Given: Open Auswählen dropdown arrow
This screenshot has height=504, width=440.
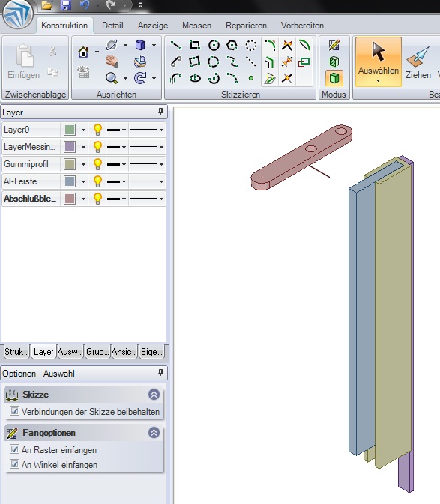Looking at the screenshot, I should pos(378,81).
